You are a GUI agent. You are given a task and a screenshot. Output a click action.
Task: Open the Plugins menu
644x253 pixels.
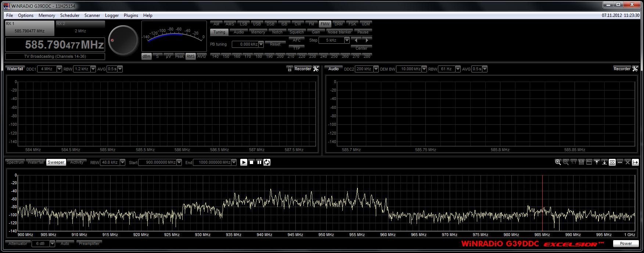[131, 15]
